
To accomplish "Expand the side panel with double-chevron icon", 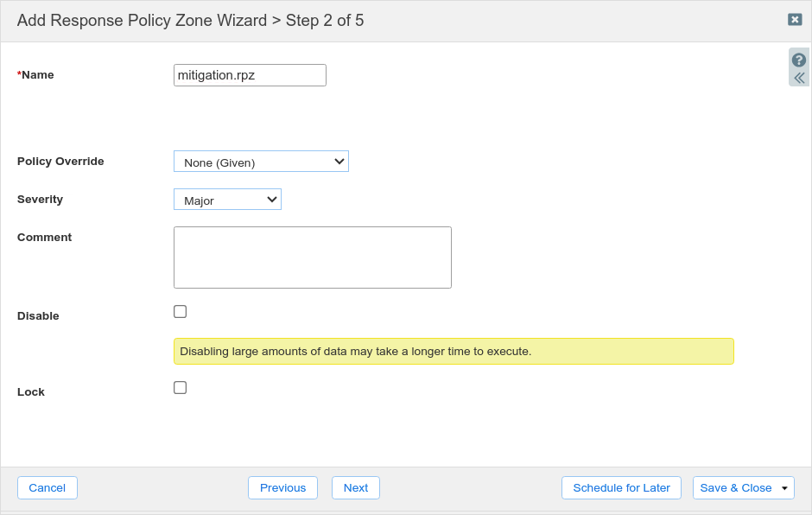I will (799, 78).
